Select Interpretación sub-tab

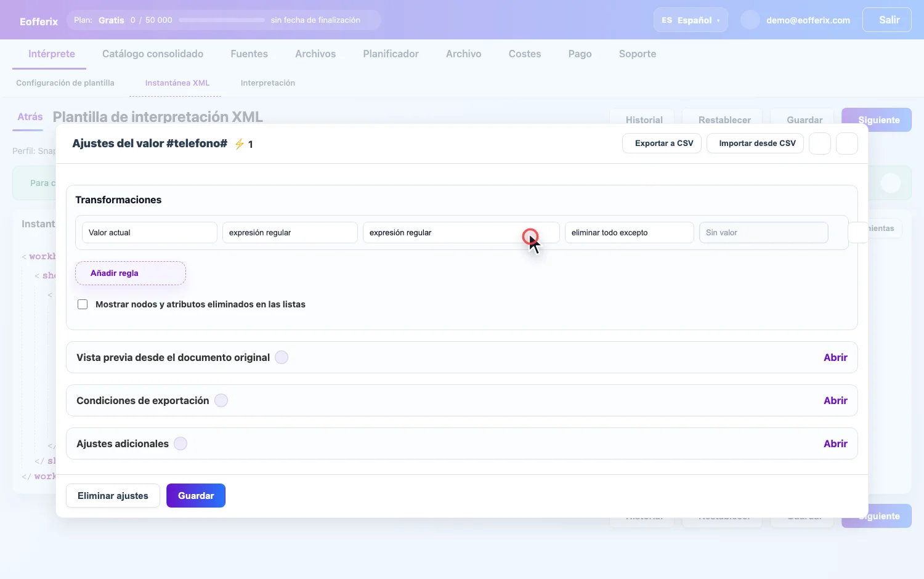tap(268, 83)
